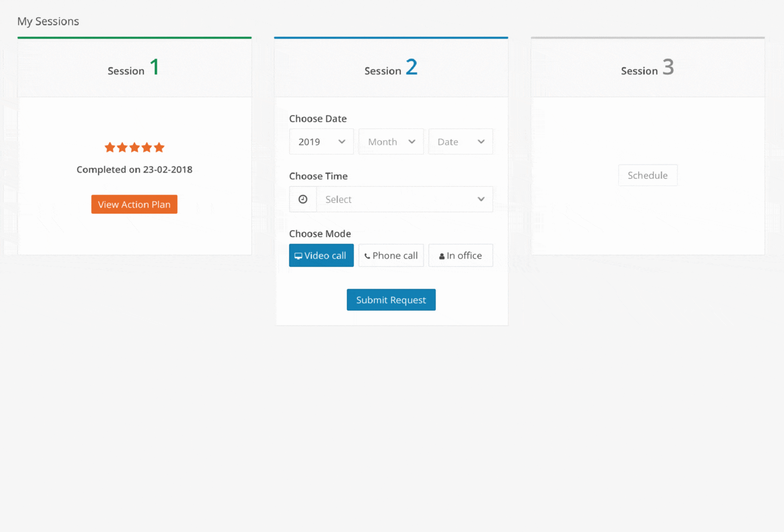Select Video call mode
The width and height of the screenshot is (784, 532).
(321, 255)
